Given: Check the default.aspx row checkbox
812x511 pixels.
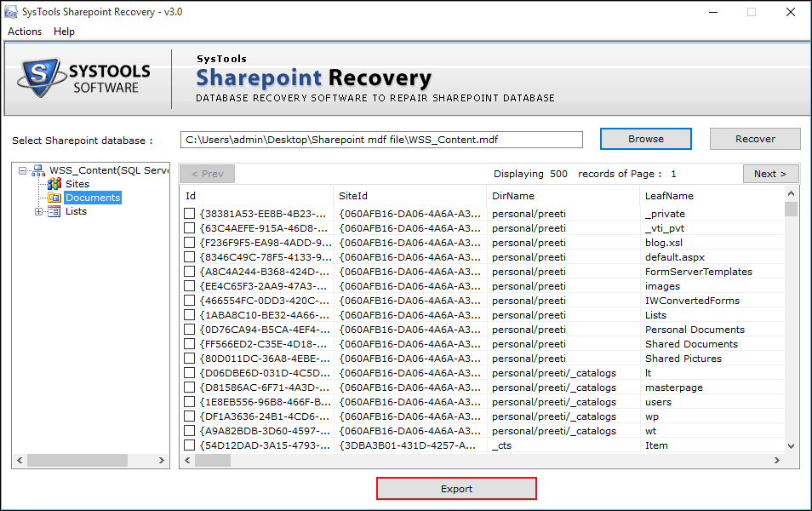Looking at the screenshot, I should [x=190, y=257].
